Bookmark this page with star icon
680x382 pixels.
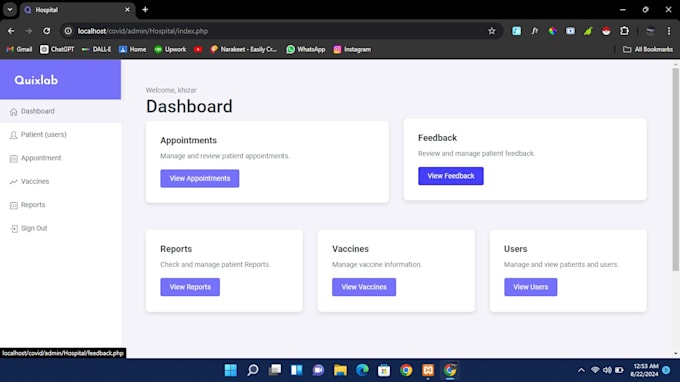[491, 31]
